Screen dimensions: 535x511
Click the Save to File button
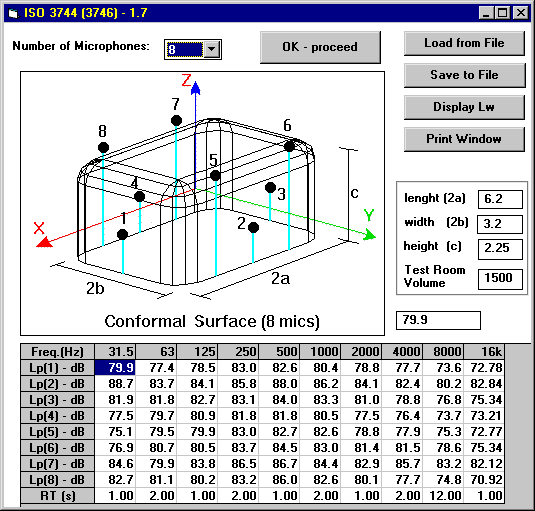click(x=464, y=75)
